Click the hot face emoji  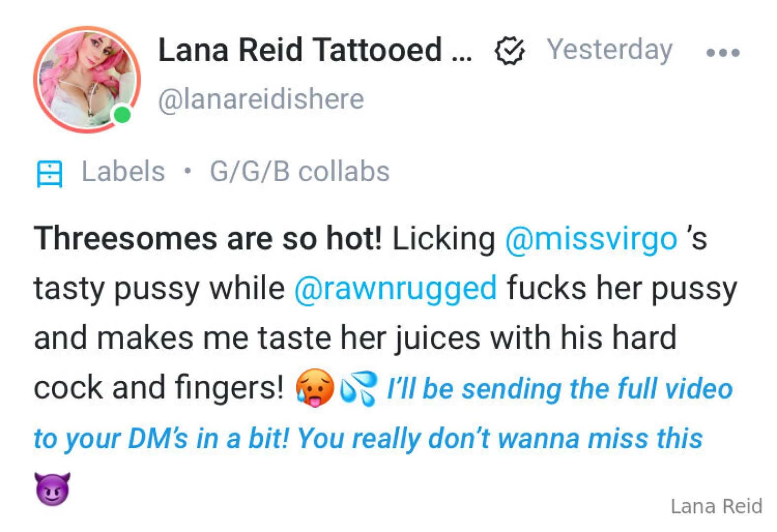[x=315, y=388]
